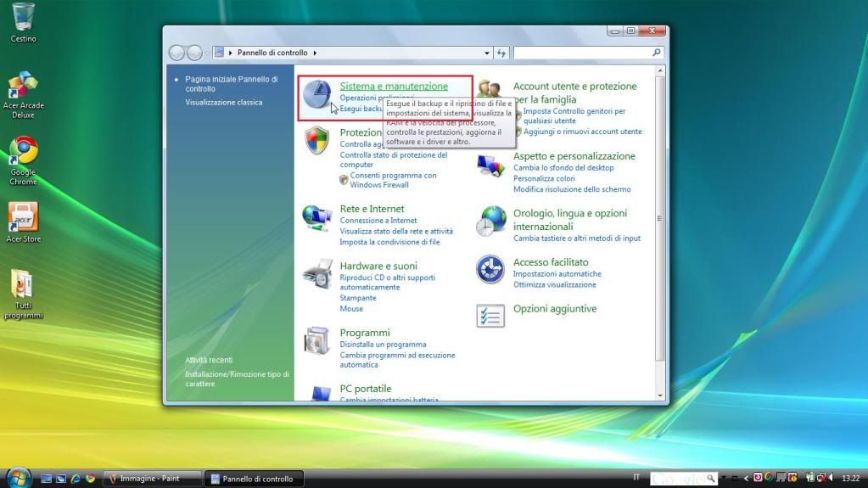868x488 pixels.
Task: Click the Show Desktop quick launch icon
Action: coord(47,479)
